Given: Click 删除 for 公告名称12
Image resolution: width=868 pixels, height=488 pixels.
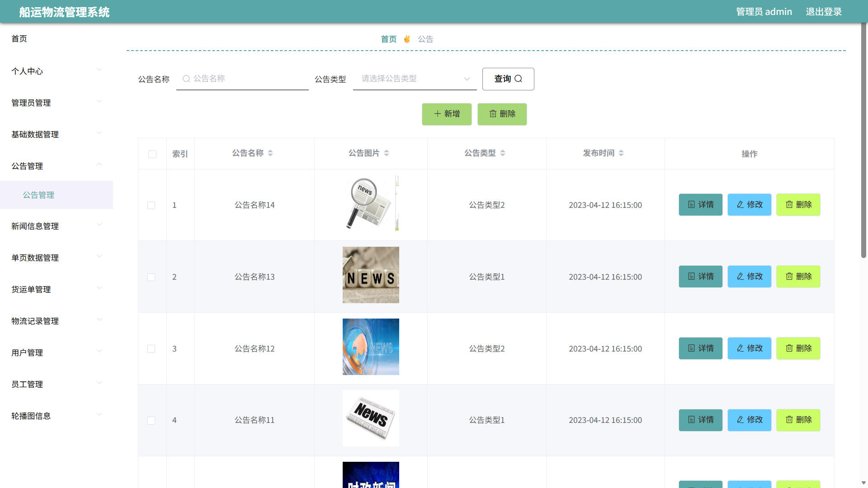Looking at the screenshot, I should pos(798,348).
